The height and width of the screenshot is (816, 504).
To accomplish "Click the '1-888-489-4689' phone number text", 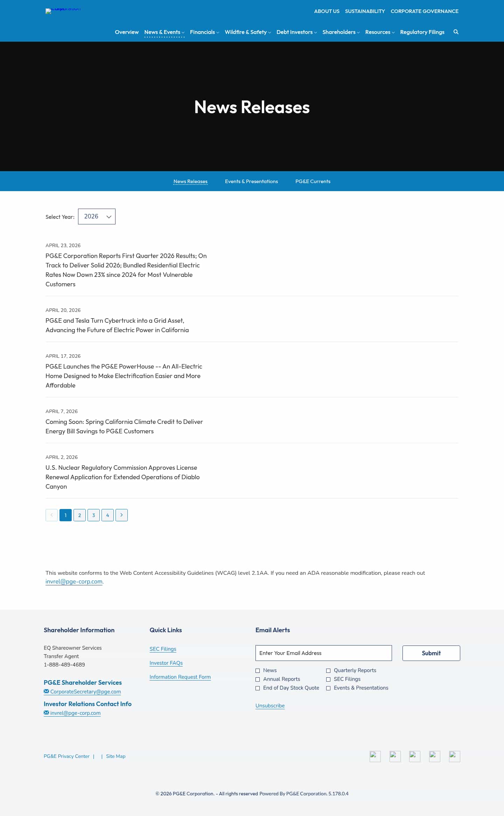I will (64, 664).
